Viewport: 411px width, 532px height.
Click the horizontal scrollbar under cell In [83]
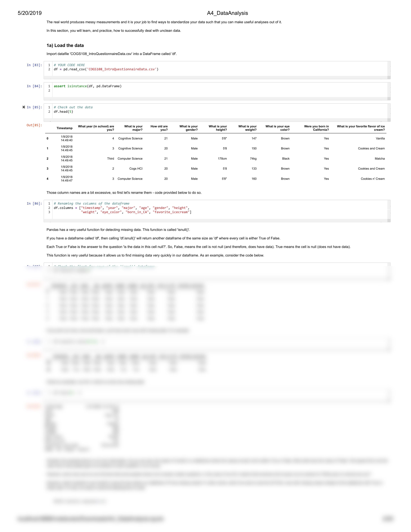pos(215,77)
